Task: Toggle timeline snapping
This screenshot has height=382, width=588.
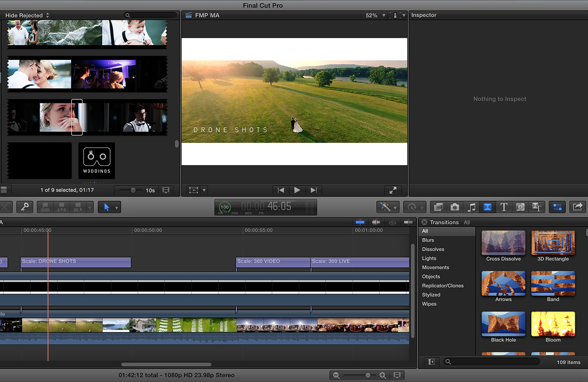Action: [x=408, y=222]
